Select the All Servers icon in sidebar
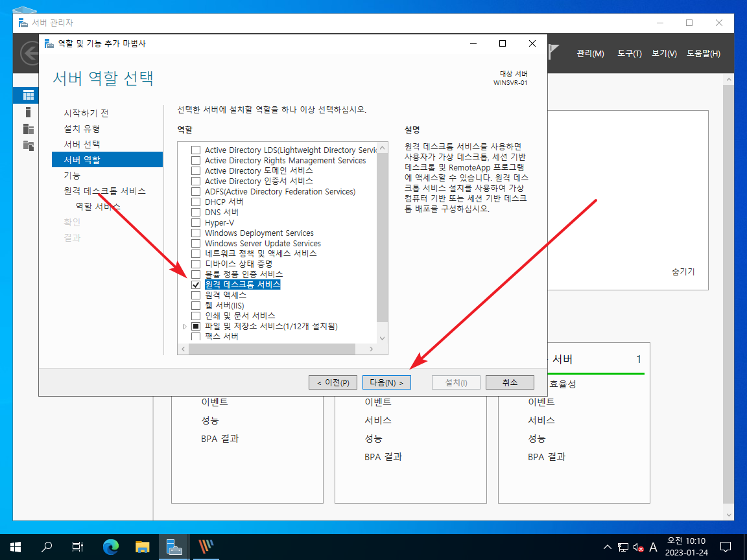The height and width of the screenshot is (560, 747). point(27,128)
